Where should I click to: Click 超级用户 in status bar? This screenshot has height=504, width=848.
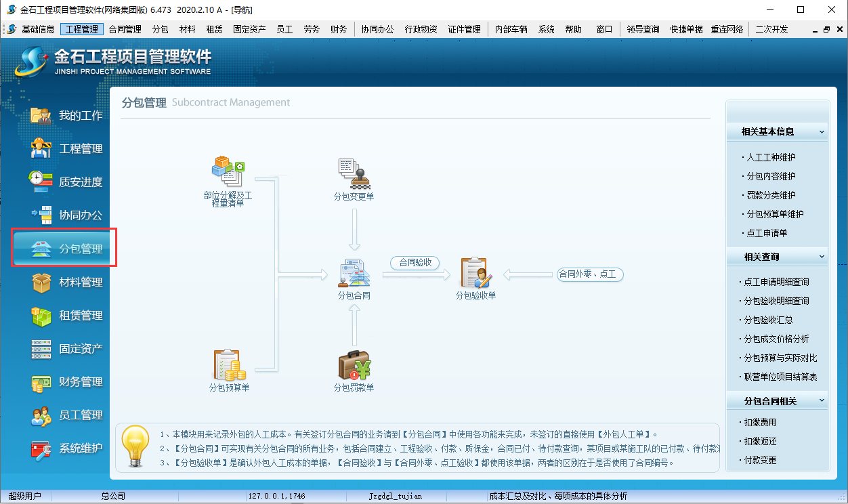coord(24,496)
